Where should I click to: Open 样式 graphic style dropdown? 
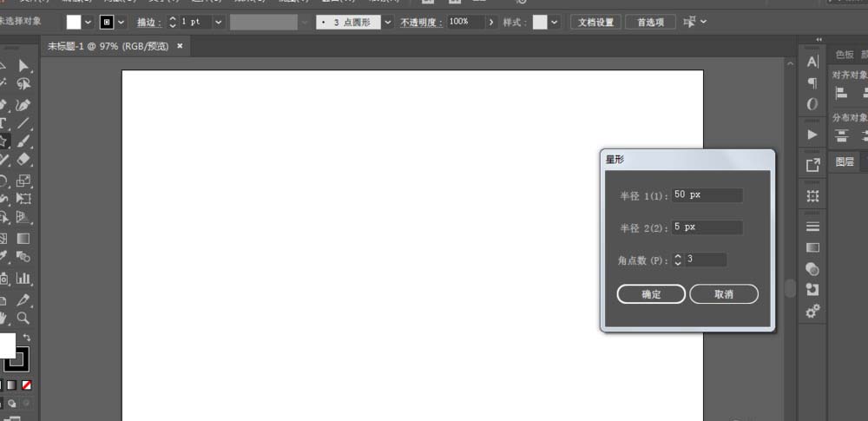pyautogui.click(x=555, y=23)
